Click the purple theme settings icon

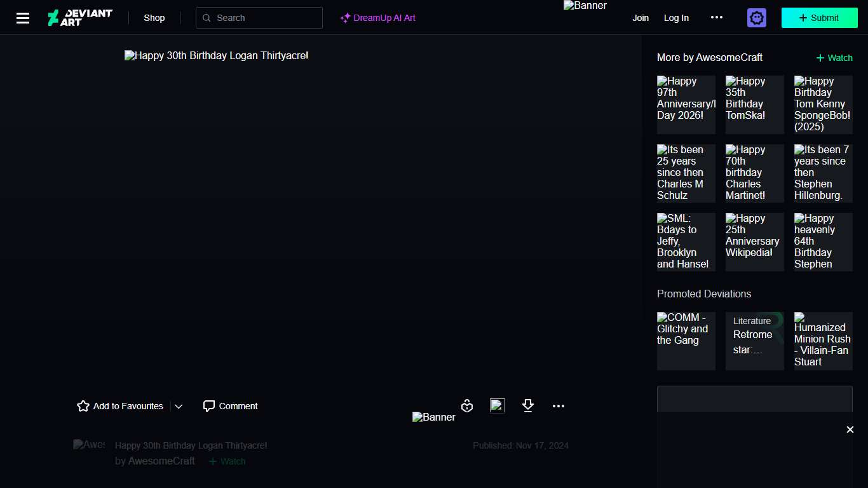point(756,18)
